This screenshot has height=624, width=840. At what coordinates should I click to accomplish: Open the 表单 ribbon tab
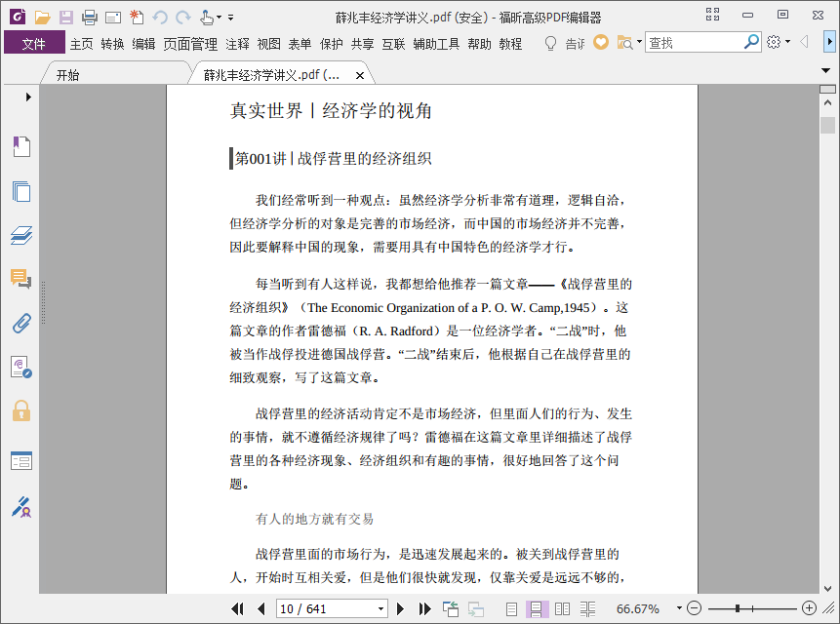tap(300, 43)
